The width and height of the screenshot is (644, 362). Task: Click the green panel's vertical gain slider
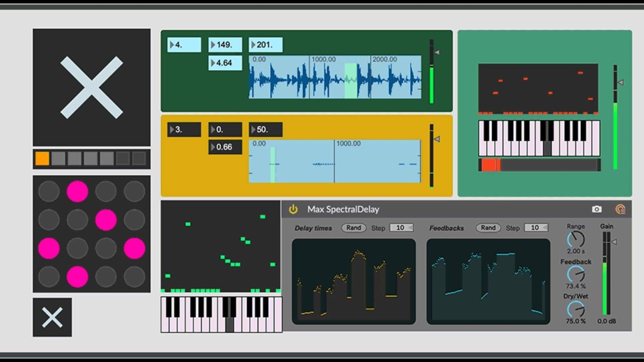click(x=431, y=72)
